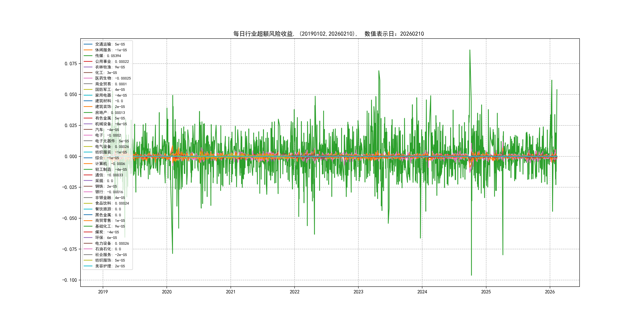Click the green 传媒 legend color line
Viewport: 644px width, 322px height.
click(x=88, y=56)
